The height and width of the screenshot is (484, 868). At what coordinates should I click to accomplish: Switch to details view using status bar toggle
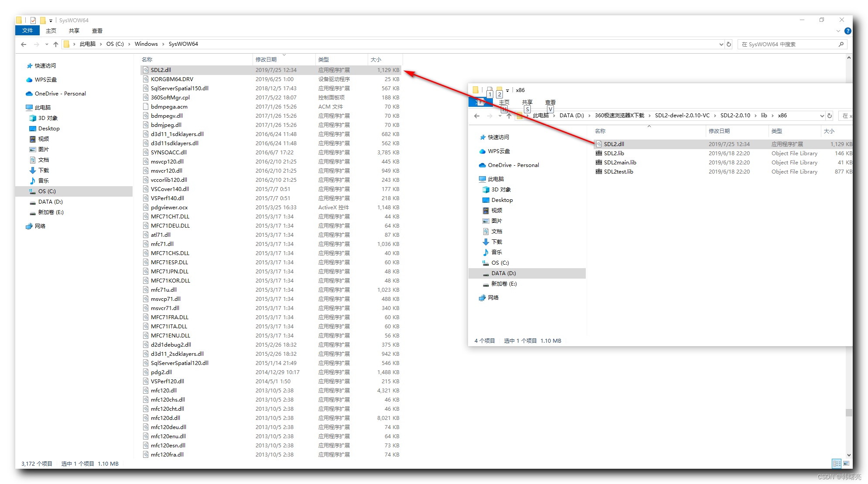point(837,464)
